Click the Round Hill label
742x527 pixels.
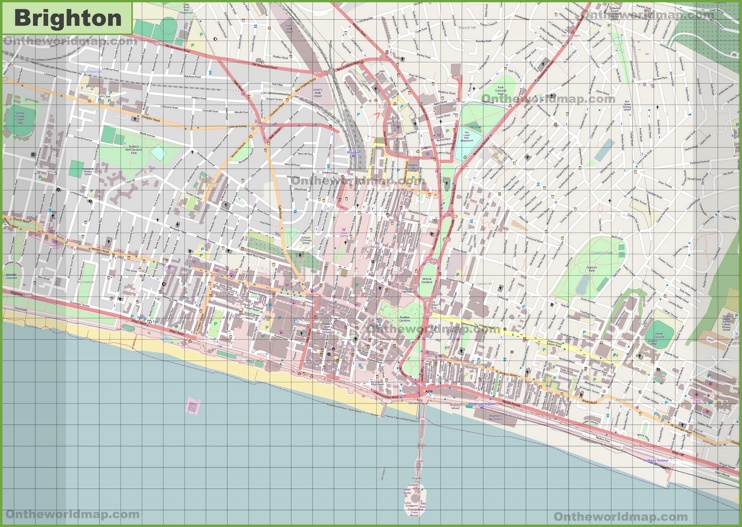coord(467,28)
